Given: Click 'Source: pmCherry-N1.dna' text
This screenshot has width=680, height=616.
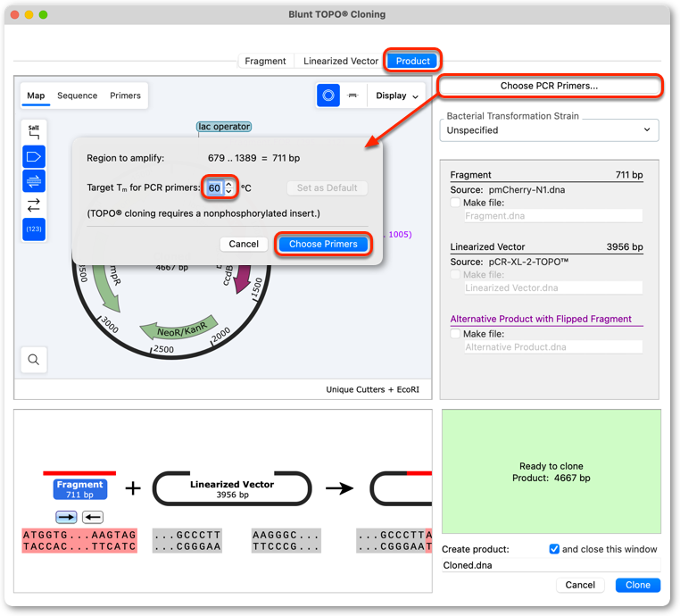Looking at the screenshot, I should tap(508, 190).
